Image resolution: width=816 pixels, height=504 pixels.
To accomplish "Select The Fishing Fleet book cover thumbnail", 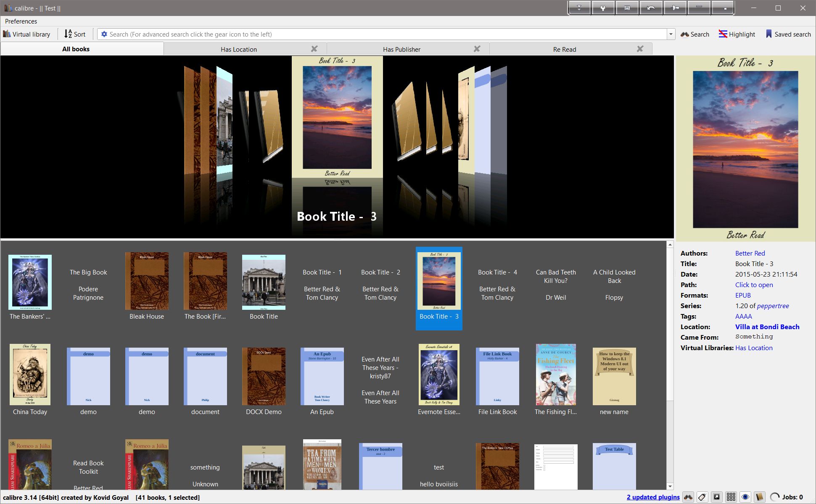I will point(556,375).
